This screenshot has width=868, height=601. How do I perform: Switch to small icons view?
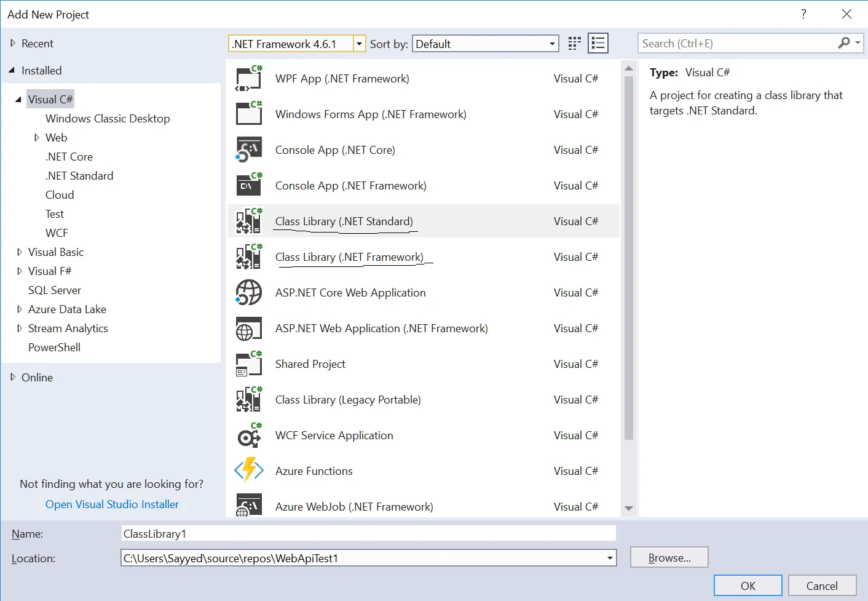coord(575,43)
